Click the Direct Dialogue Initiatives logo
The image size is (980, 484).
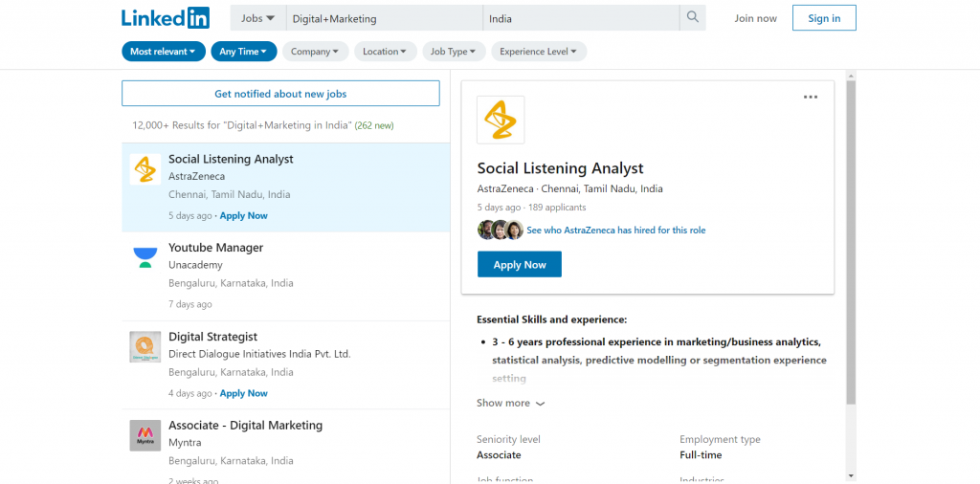coord(145,346)
